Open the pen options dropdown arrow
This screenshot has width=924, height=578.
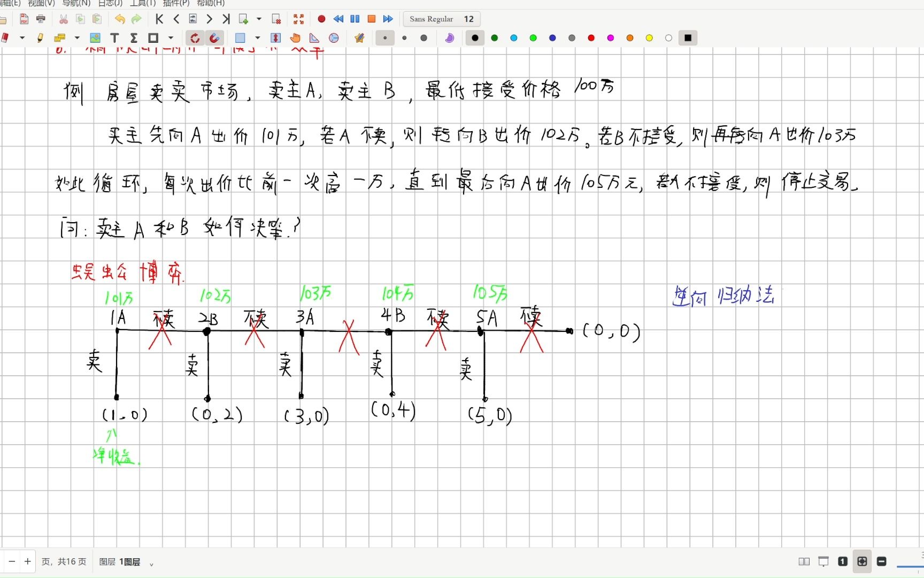22,37
